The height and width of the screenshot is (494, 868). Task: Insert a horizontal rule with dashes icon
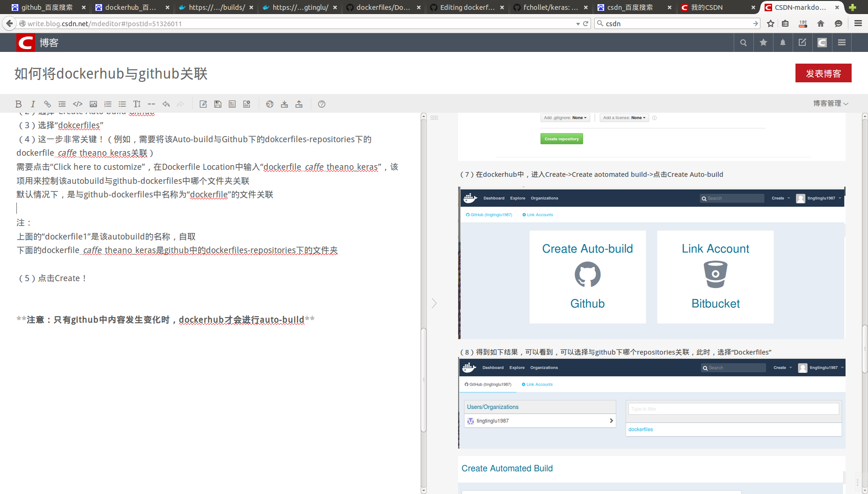(151, 104)
